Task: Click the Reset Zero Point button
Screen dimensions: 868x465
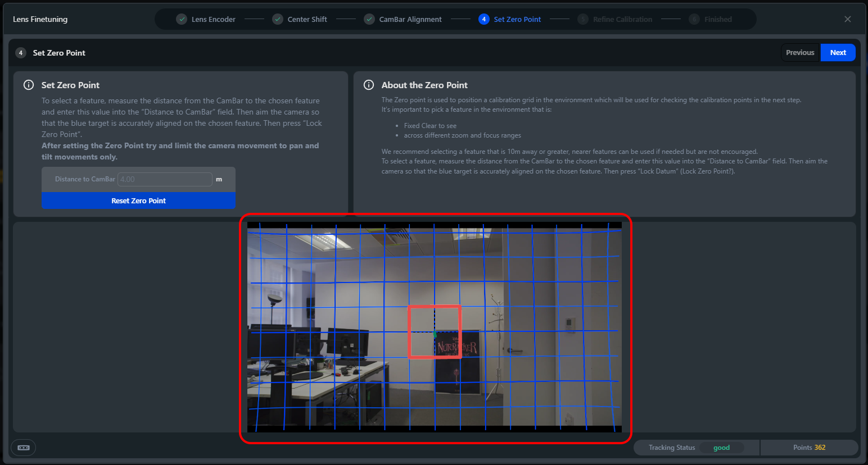Action: click(138, 200)
